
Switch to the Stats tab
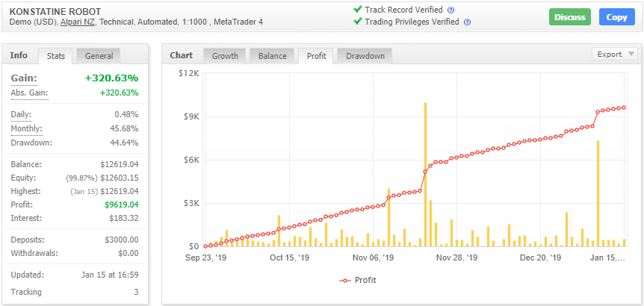56,56
